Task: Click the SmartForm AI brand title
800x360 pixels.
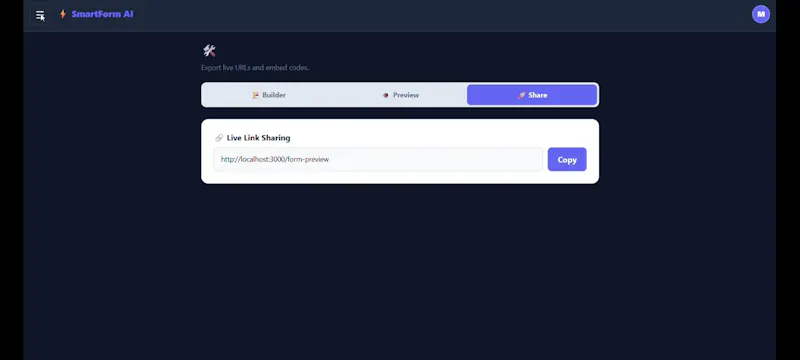Action: (102, 14)
